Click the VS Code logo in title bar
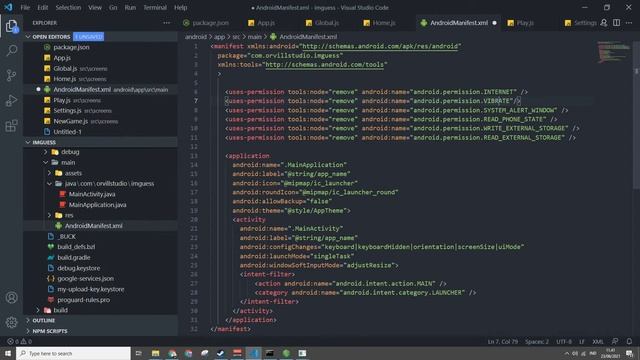This screenshot has height=360, width=640. (8, 7)
